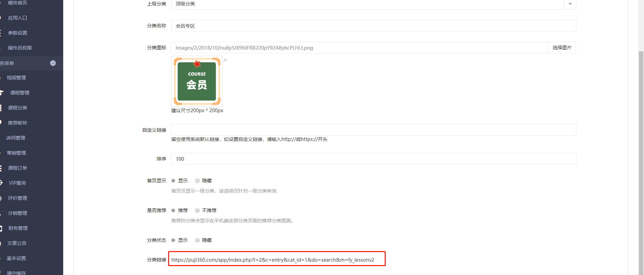Click the 排序 field showing 100
644x275 pixels.
click(374, 159)
